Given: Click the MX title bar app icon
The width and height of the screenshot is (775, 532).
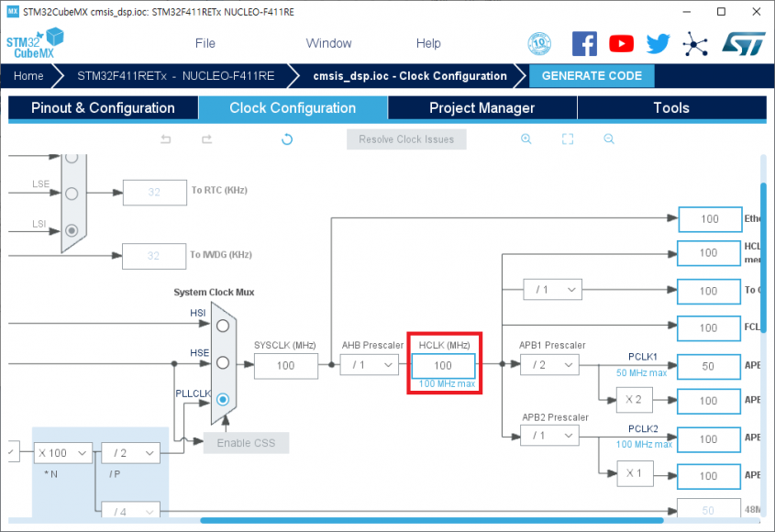Looking at the screenshot, I should [x=12, y=11].
